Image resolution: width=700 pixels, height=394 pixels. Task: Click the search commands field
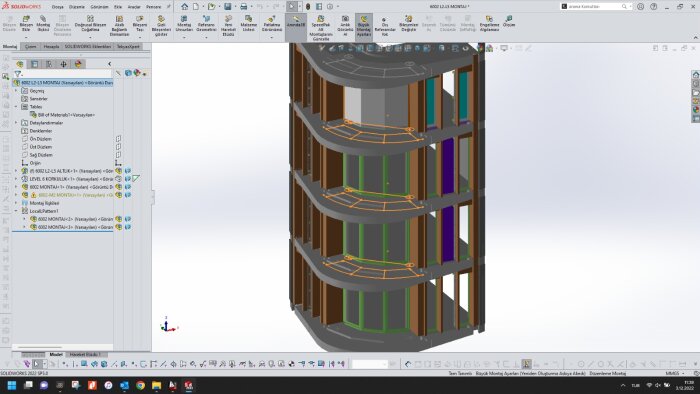click(x=596, y=7)
